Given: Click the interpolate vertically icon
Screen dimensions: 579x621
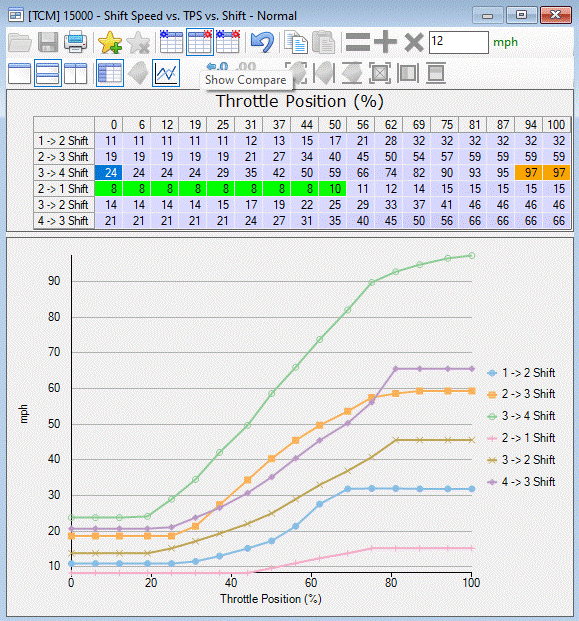Looking at the screenshot, I should 436,73.
